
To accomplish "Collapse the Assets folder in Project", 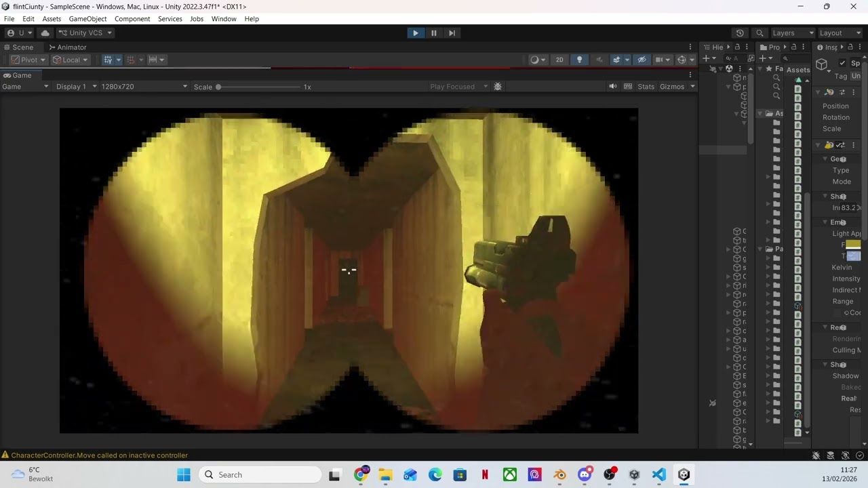I will (x=760, y=114).
